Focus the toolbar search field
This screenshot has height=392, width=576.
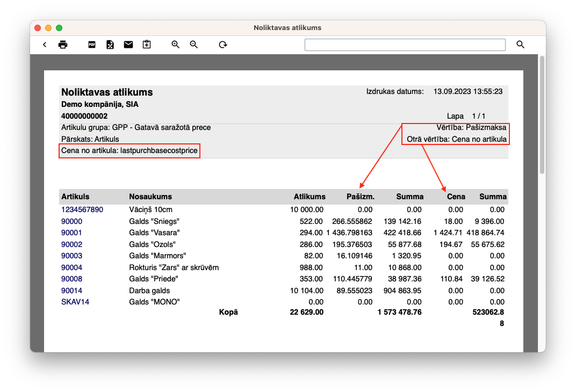click(405, 45)
